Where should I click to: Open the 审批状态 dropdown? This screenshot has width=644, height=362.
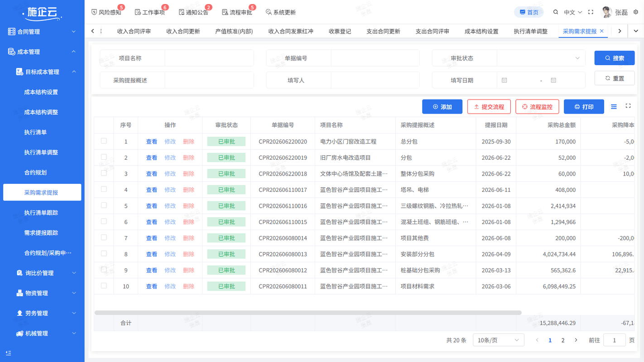(541, 58)
